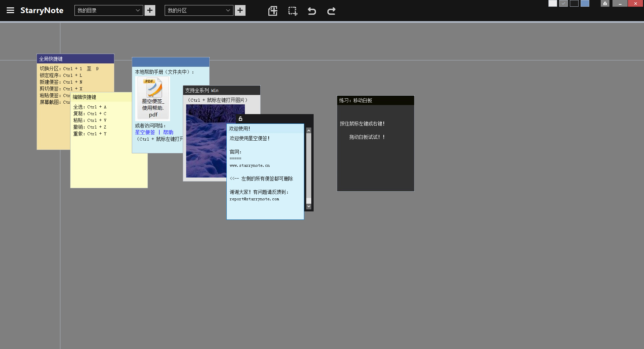Redo the last undone action
The height and width of the screenshot is (349, 644).
[331, 11]
